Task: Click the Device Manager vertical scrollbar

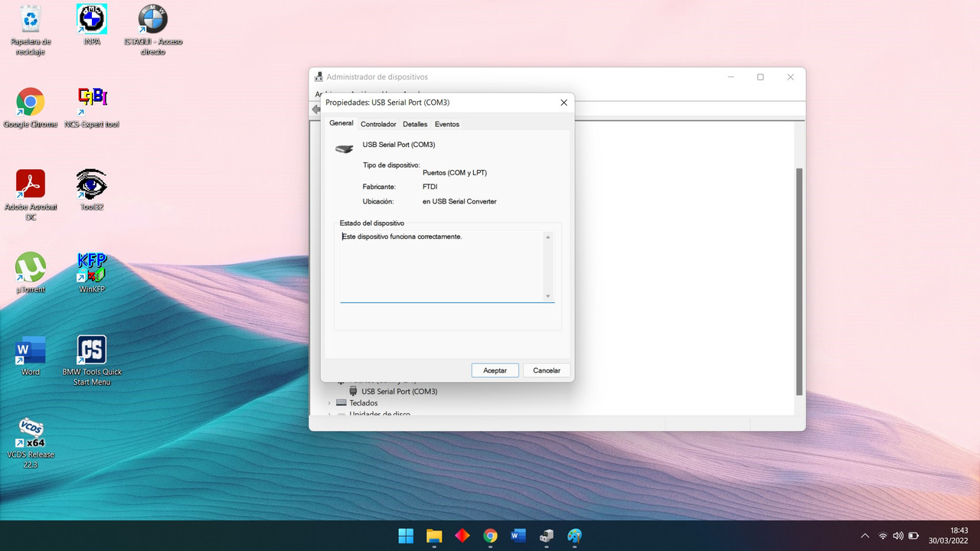Action: pyautogui.click(x=799, y=281)
